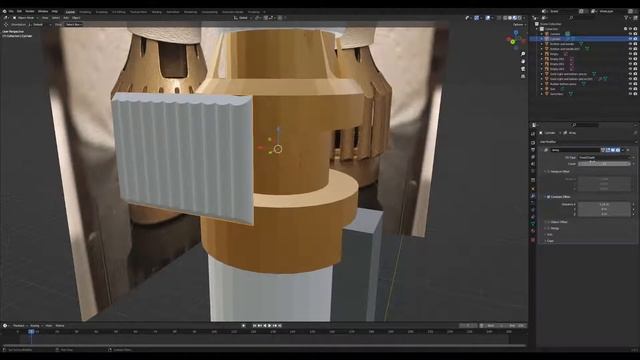
Task: Click the Add Modifier button
Action: point(587,142)
